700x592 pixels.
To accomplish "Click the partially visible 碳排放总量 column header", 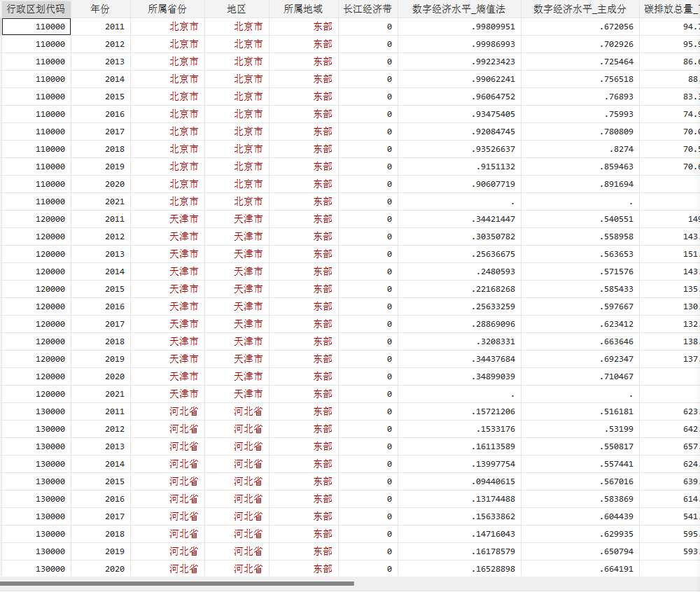I will click(x=670, y=9).
